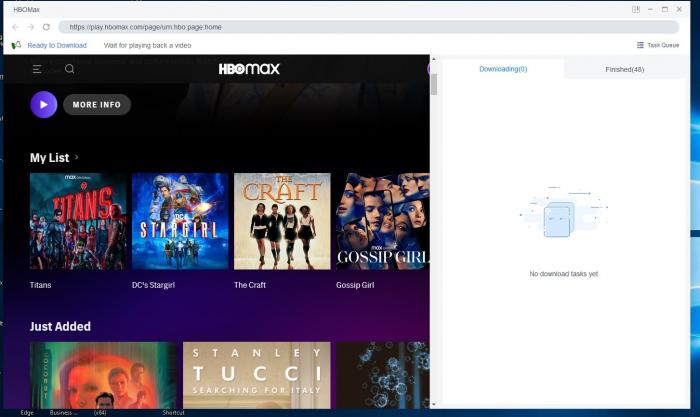Click the MORE INFO button
The width and height of the screenshot is (700, 417).
coord(97,104)
